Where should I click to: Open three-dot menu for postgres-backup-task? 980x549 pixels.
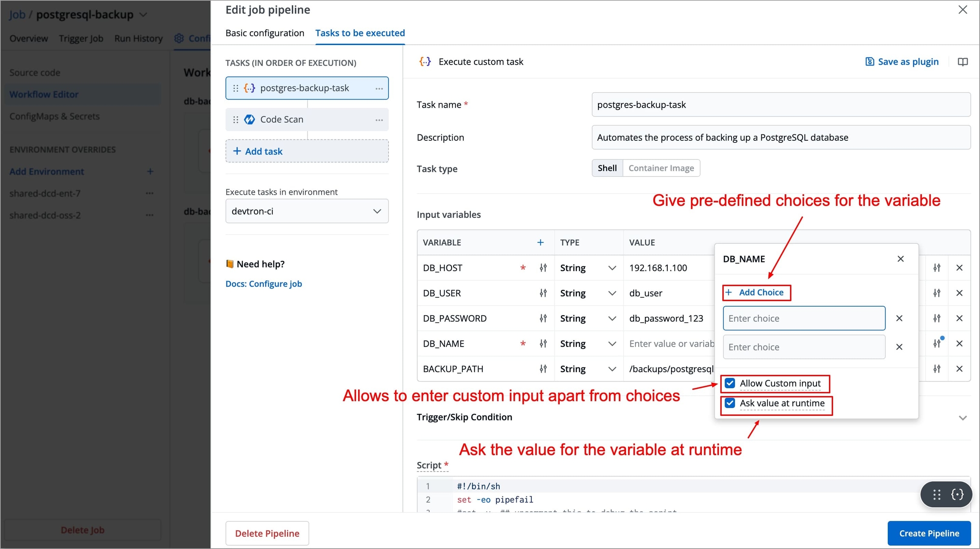[379, 88]
